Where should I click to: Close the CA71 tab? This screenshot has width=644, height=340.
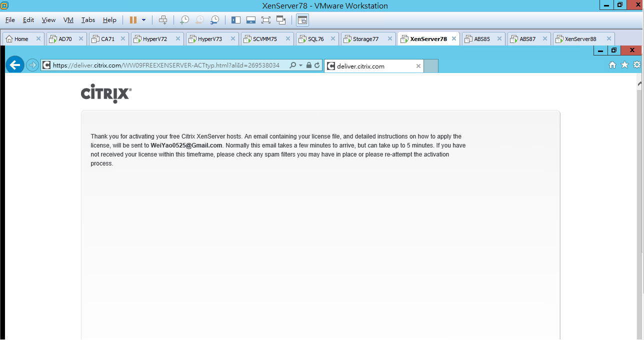tap(123, 39)
